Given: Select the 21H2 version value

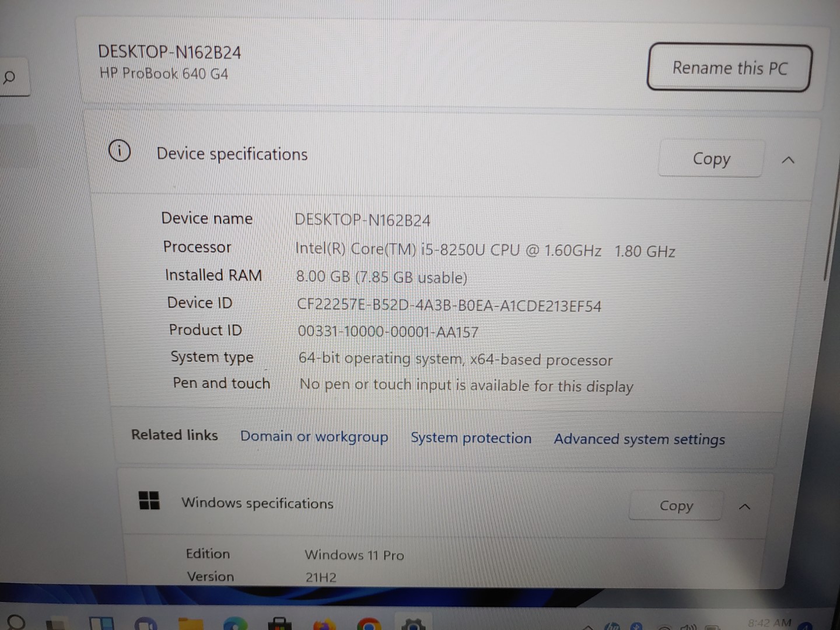Looking at the screenshot, I should [321, 577].
